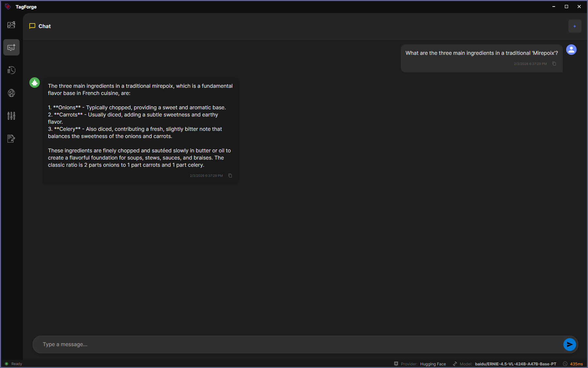Open the model hub globe icon
Screen dimensions: 588x368
click(x=11, y=93)
